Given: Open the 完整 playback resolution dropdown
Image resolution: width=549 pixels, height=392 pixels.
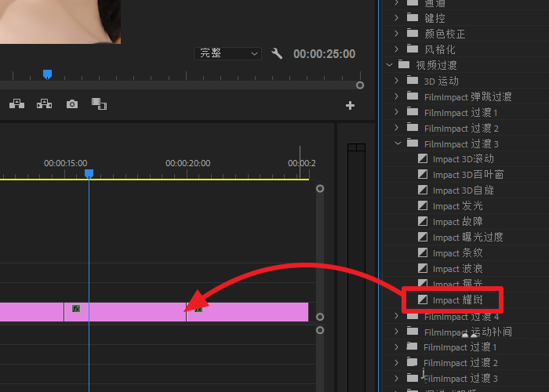Looking at the screenshot, I should [x=227, y=53].
